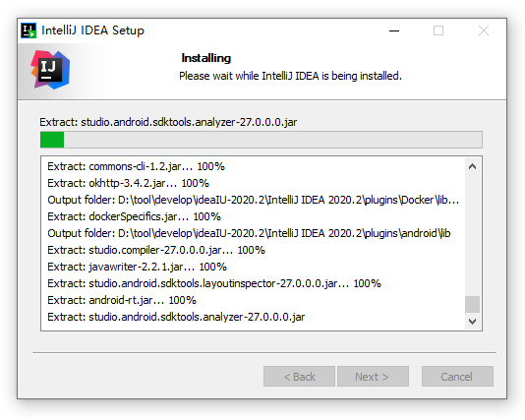Click the maximize window button
This screenshot has width=525, height=420.
click(x=438, y=30)
